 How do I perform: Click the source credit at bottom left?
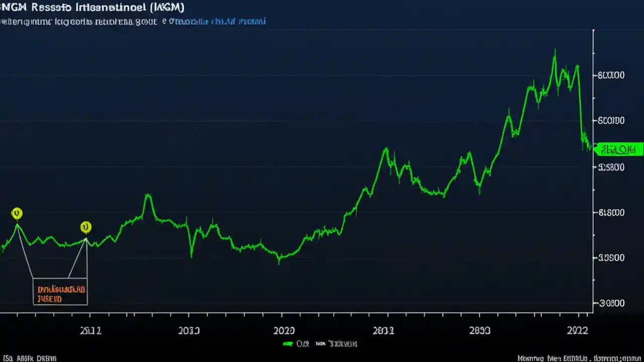pyautogui.click(x=30, y=358)
